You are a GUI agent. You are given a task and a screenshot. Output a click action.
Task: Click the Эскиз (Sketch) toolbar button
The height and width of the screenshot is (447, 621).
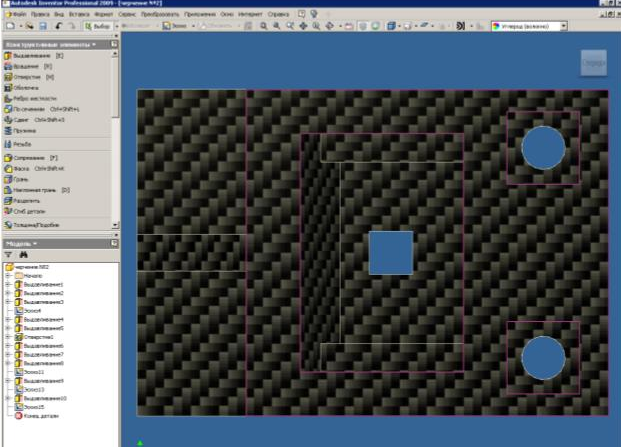point(175,26)
